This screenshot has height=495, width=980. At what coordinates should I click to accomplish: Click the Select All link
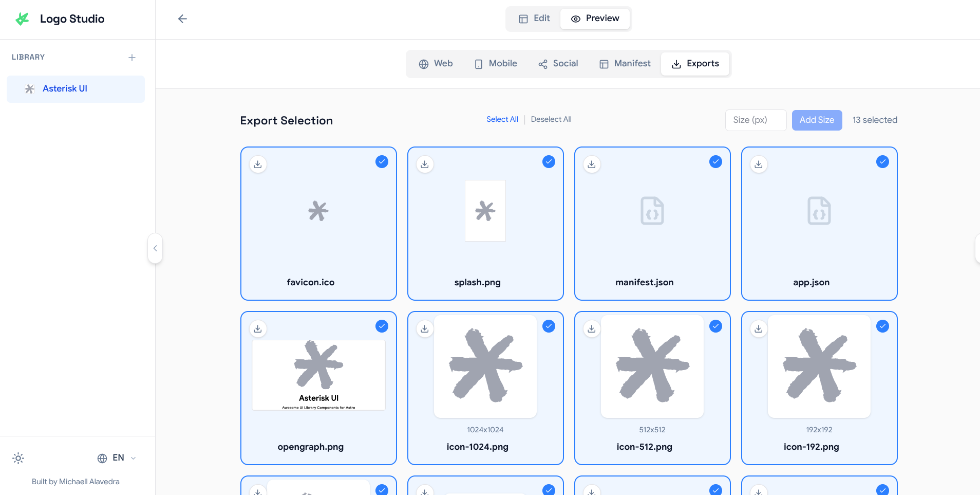[x=502, y=119]
